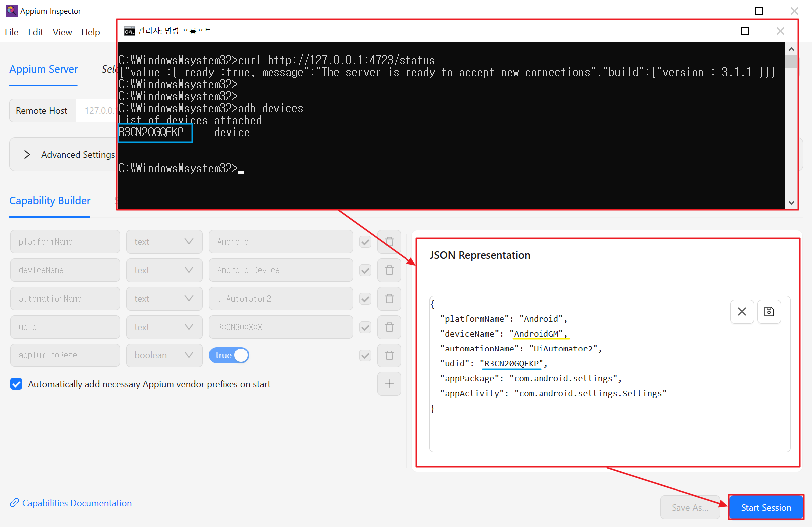Image resolution: width=812 pixels, height=527 pixels.
Task: Click the Android value field
Action: coord(281,242)
